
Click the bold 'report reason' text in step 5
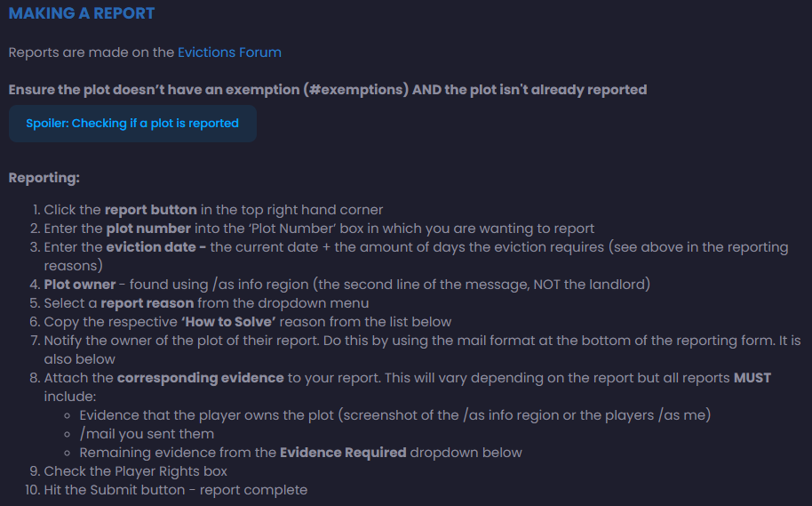(147, 303)
